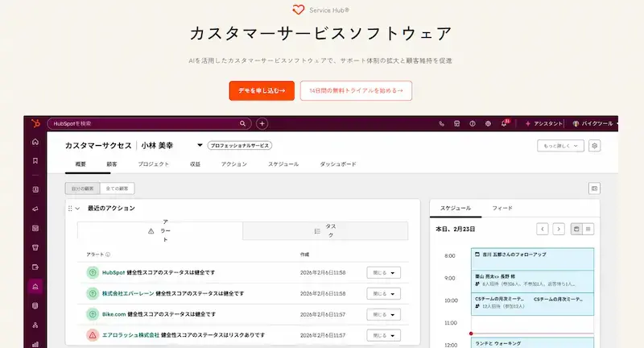Open 閉じる dropdown for HubSpot alert

coord(384,273)
